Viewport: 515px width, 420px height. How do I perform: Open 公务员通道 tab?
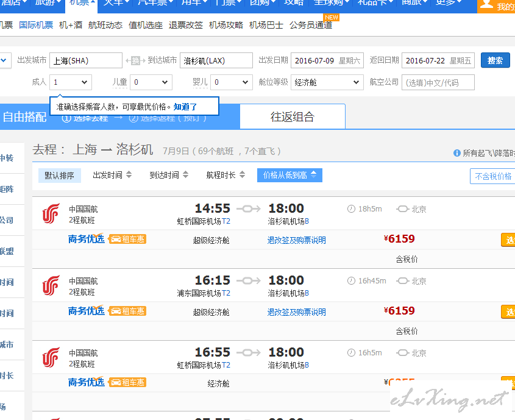coord(311,25)
